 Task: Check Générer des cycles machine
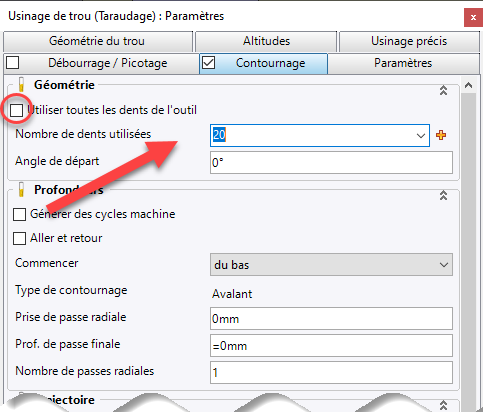point(19,215)
